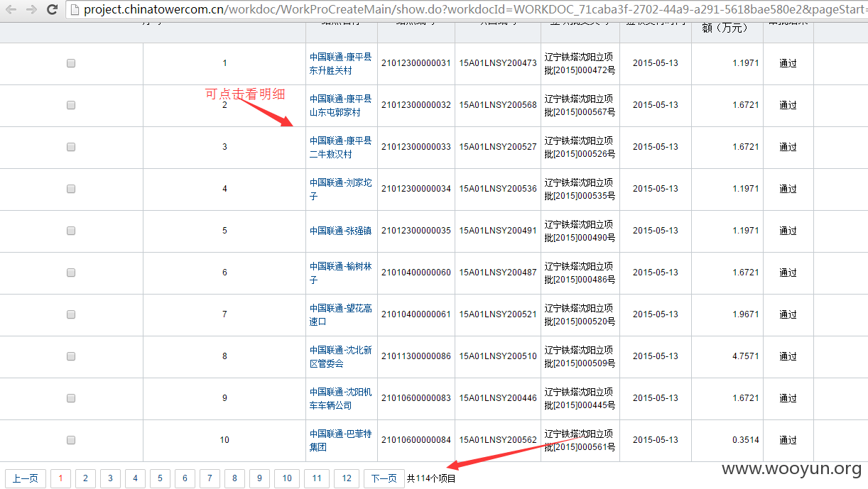Open site link 中国联通-榆树林子
The width and height of the screenshot is (868, 489).
click(x=340, y=273)
